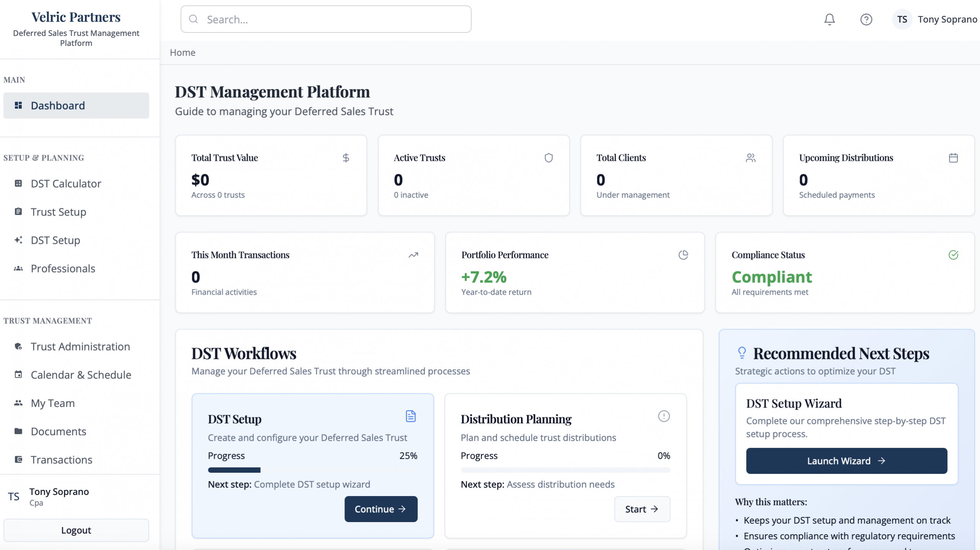Select Calendar & Schedule menu item
980x550 pixels.
tap(81, 375)
